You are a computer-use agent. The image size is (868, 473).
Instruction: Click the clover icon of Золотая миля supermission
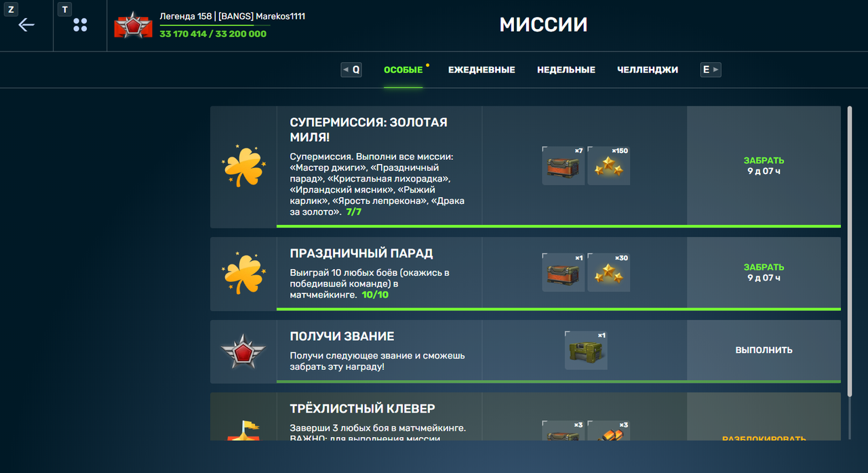243,166
